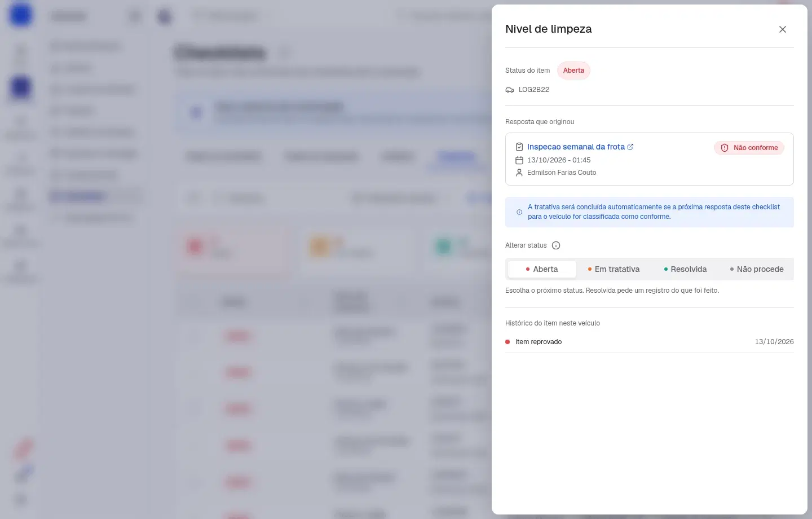Click the info icon in the blue notice
The width and height of the screenshot is (812, 519).
pyautogui.click(x=519, y=212)
